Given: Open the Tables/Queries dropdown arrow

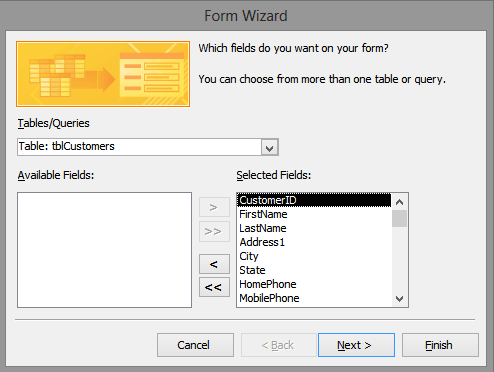Looking at the screenshot, I should (x=270, y=147).
